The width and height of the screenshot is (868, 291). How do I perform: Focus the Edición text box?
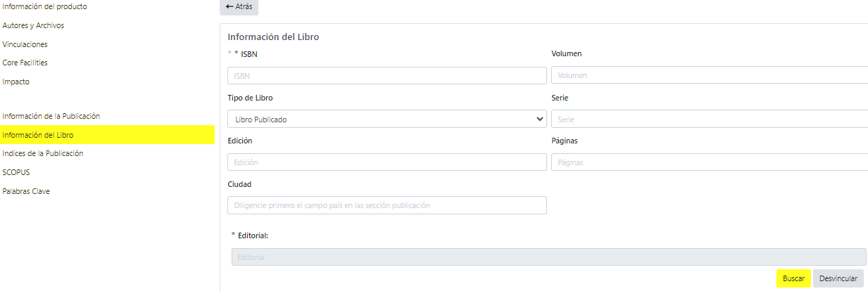point(386,162)
